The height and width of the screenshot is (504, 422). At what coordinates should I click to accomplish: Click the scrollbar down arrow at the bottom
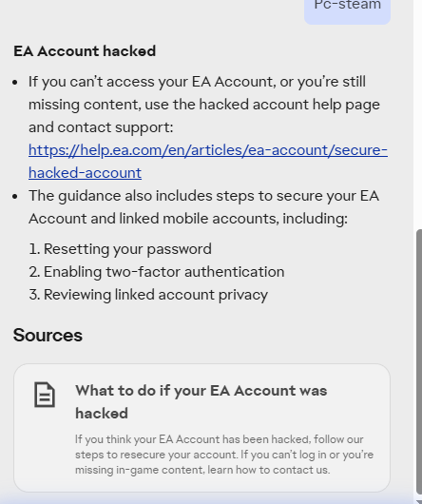click(x=419, y=502)
